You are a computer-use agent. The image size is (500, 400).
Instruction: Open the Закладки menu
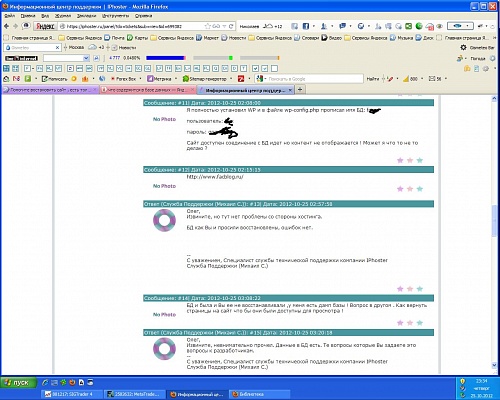point(86,16)
